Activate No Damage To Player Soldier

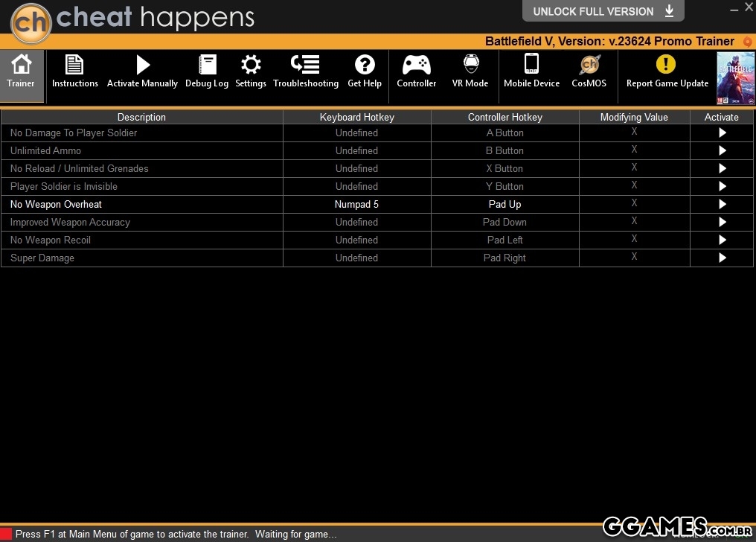click(722, 133)
